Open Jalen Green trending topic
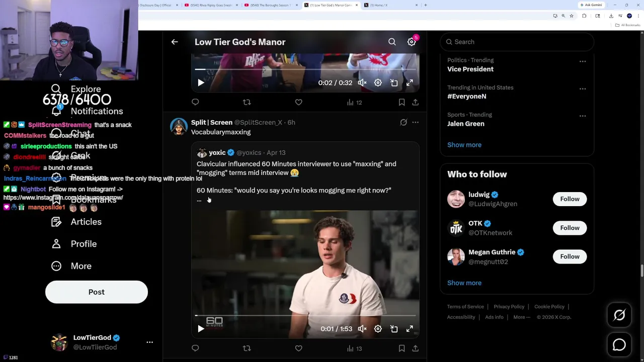This screenshot has width=644, height=362. pos(466,124)
